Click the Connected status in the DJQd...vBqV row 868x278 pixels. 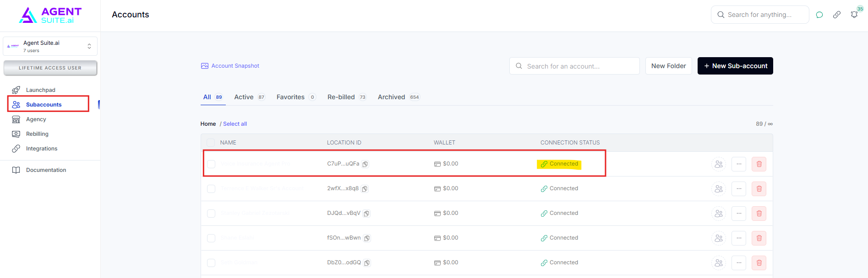(559, 213)
